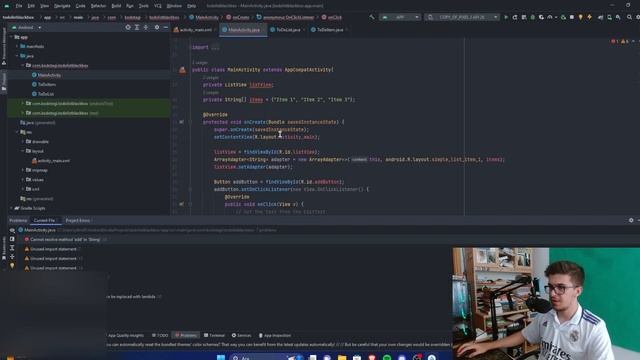This screenshot has width=640, height=360.
Task: Open the app run configuration dropdown
Action: click(400, 17)
